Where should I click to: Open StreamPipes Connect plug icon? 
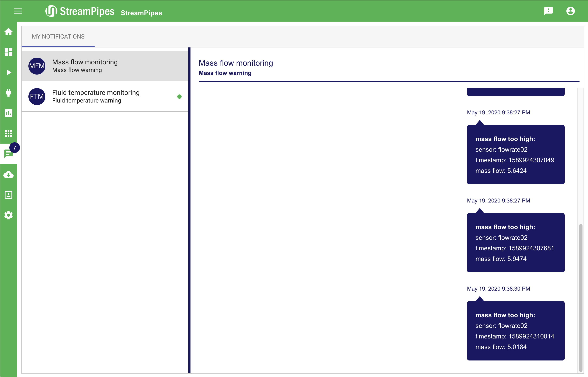(8, 93)
